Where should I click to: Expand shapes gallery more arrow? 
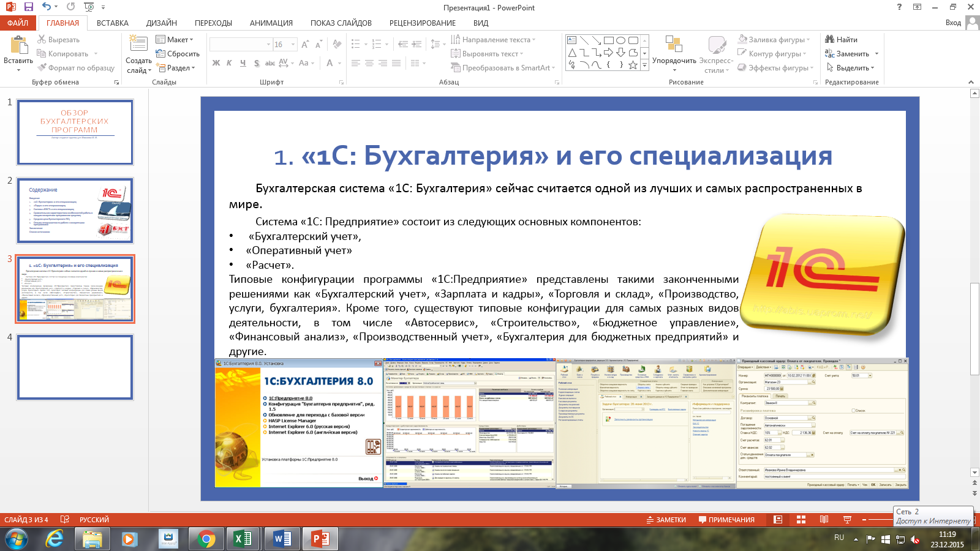pyautogui.click(x=644, y=65)
